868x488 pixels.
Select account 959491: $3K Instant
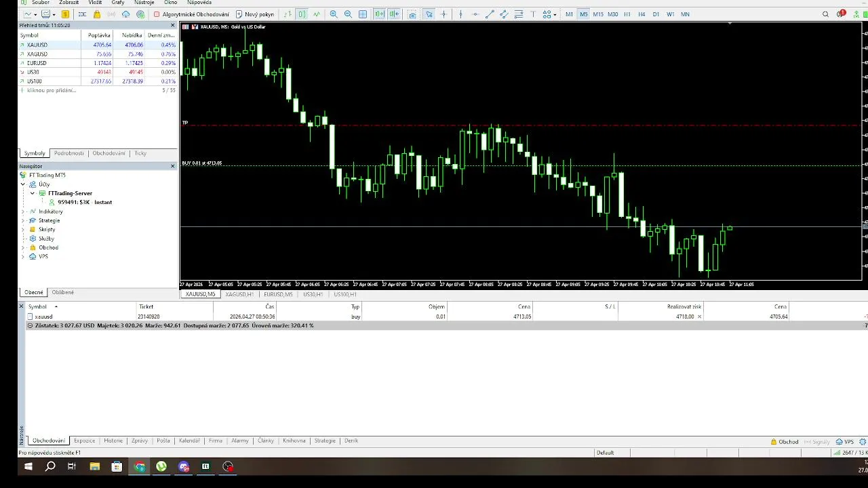pyautogui.click(x=85, y=202)
